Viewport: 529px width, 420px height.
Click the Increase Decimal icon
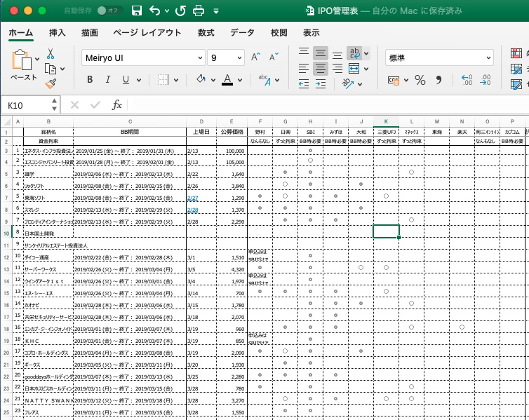[x=467, y=80]
